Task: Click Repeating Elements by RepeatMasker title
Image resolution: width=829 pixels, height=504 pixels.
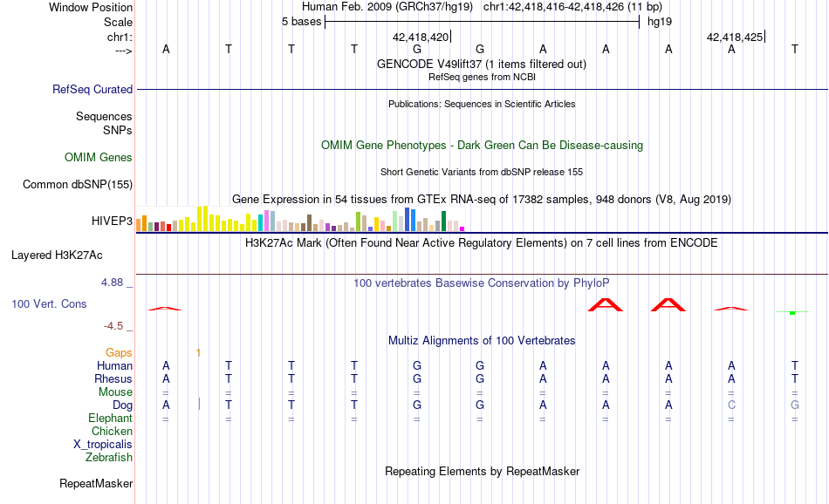Action: click(482, 471)
